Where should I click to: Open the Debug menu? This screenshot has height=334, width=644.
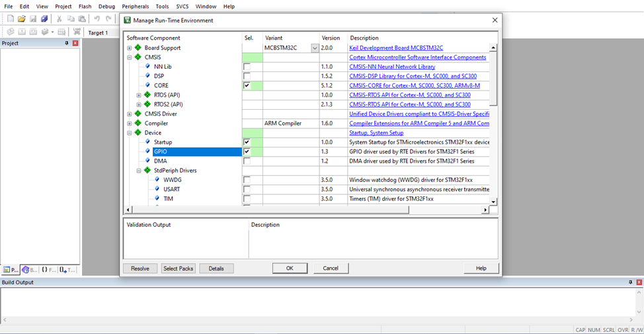tap(107, 6)
